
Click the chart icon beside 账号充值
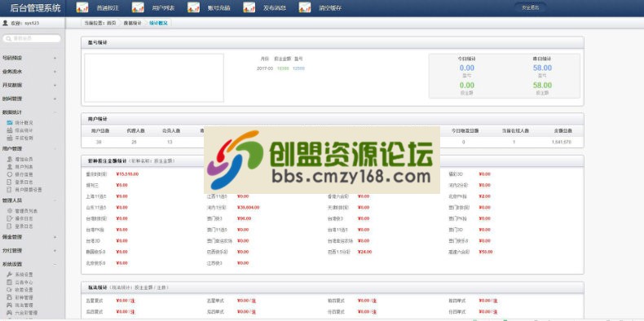pyautogui.click(x=193, y=7)
